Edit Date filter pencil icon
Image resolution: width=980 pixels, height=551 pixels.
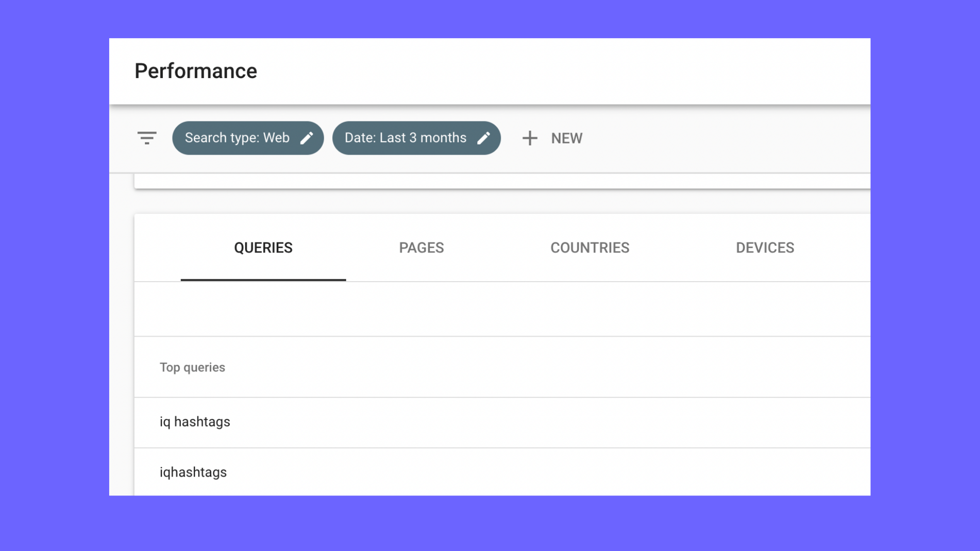[483, 138]
